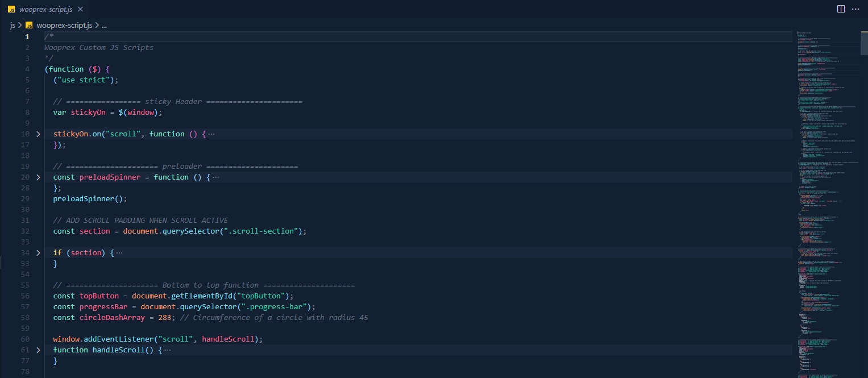Open the More Actions ellipsis menu
Viewport: 868px width, 378px height.
(855, 9)
